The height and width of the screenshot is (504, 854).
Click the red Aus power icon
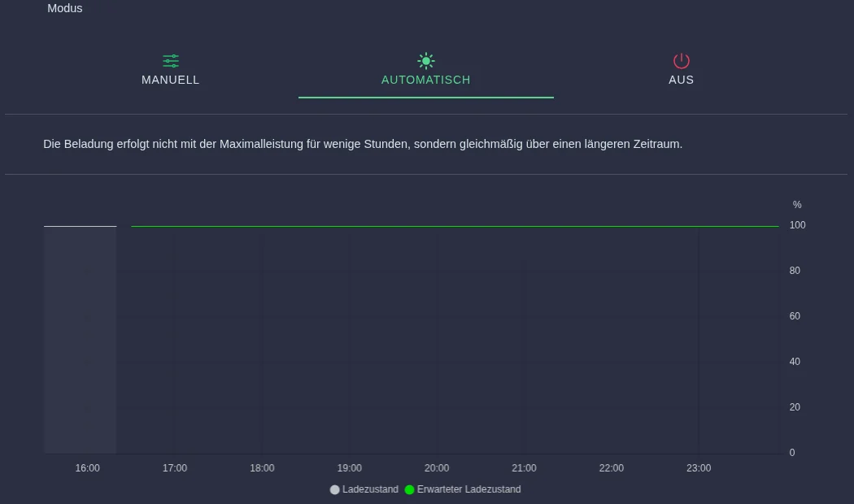point(682,60)
